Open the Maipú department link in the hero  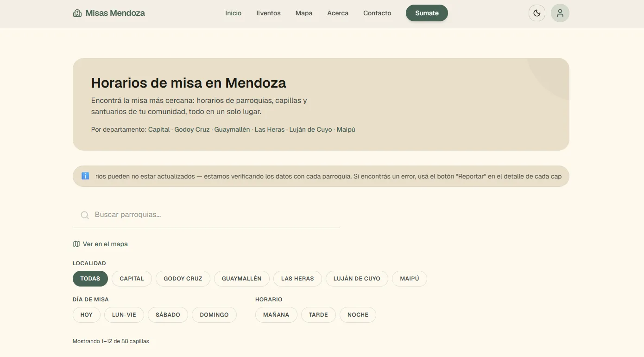[x=346, y=129]
